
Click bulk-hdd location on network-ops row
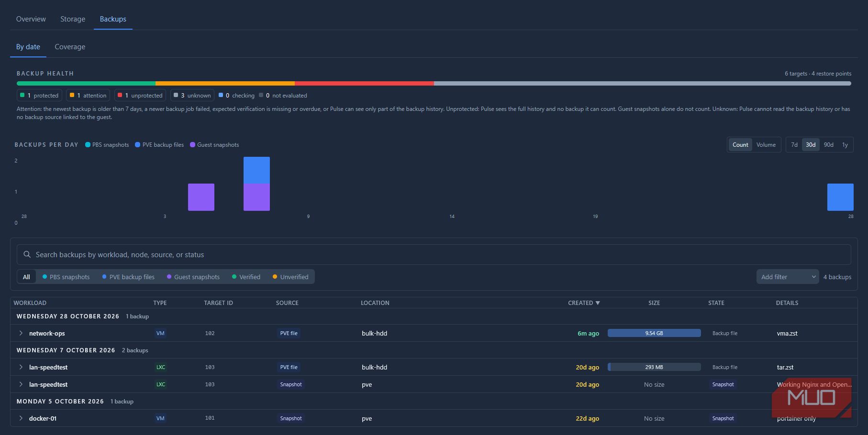tap(374, 333)
